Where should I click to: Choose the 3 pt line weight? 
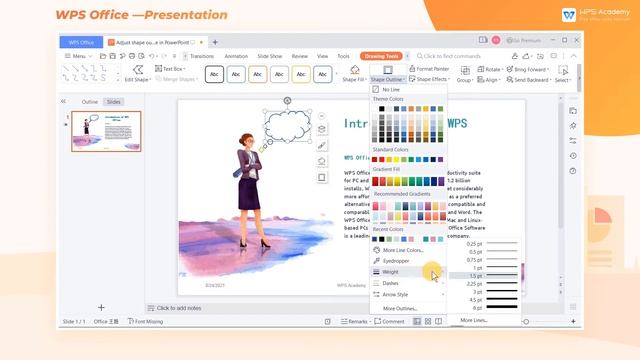pos(484,292)
